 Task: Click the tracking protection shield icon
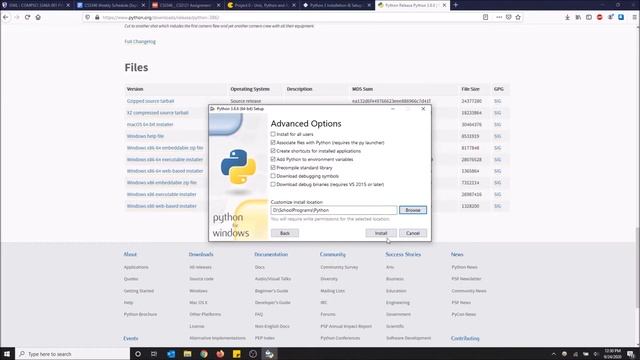pos(87,17)
